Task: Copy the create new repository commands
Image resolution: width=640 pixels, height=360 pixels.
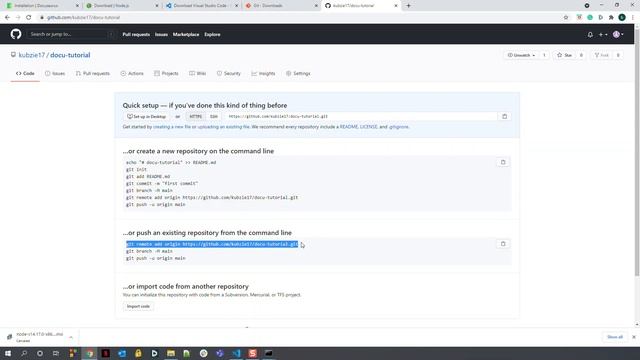Action: click(503, 162)
